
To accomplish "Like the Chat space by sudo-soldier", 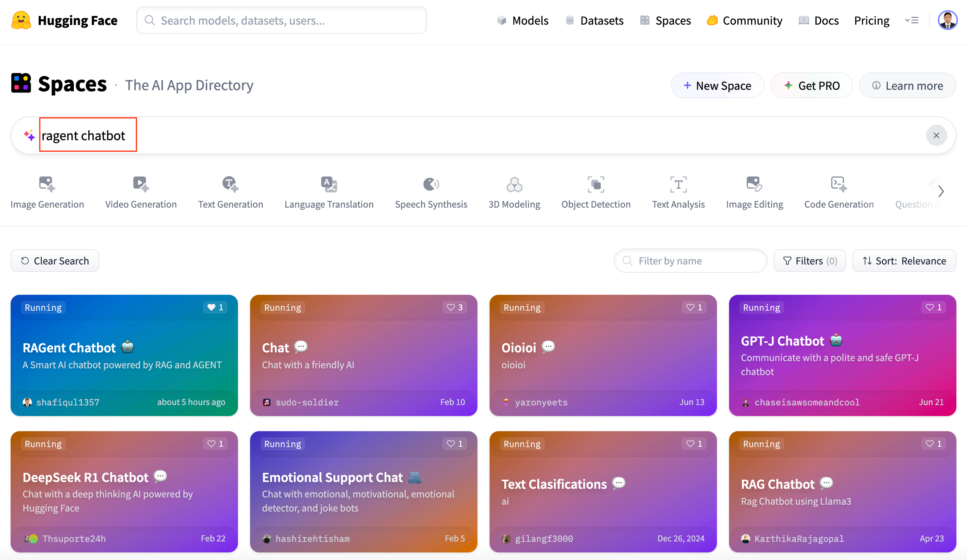I will click(454, 307).
